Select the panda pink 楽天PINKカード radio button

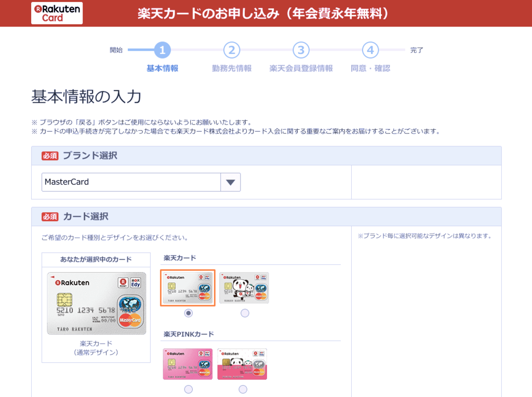pyautogui.click(x=243, y=389)
